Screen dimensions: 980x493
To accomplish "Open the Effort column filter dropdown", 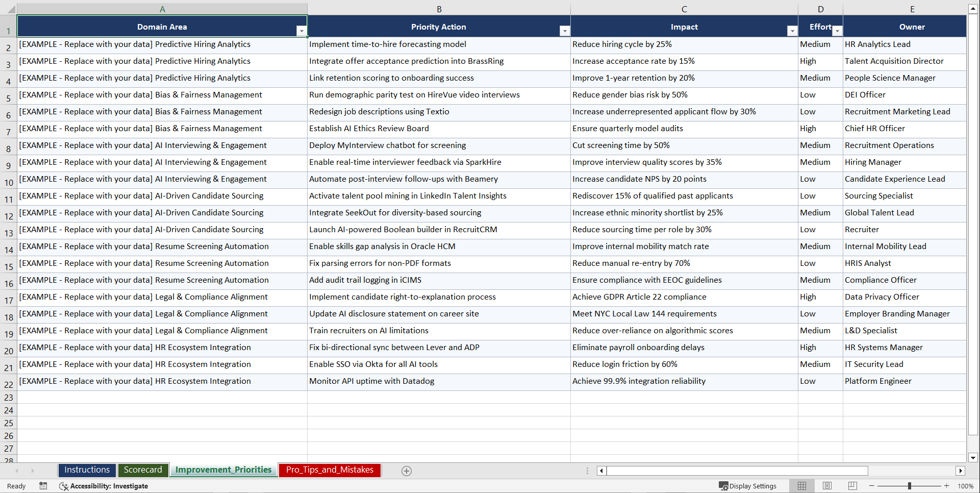I will pos(837,31).
